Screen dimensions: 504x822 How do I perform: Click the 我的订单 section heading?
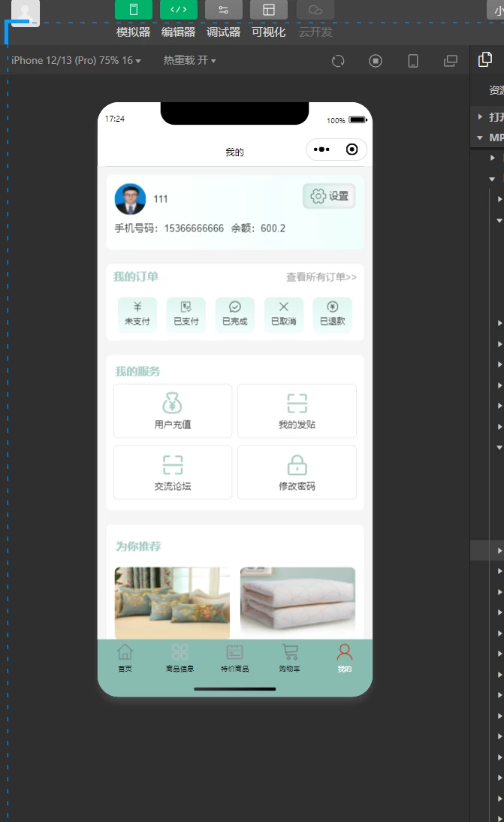click(x=136, y=277)
